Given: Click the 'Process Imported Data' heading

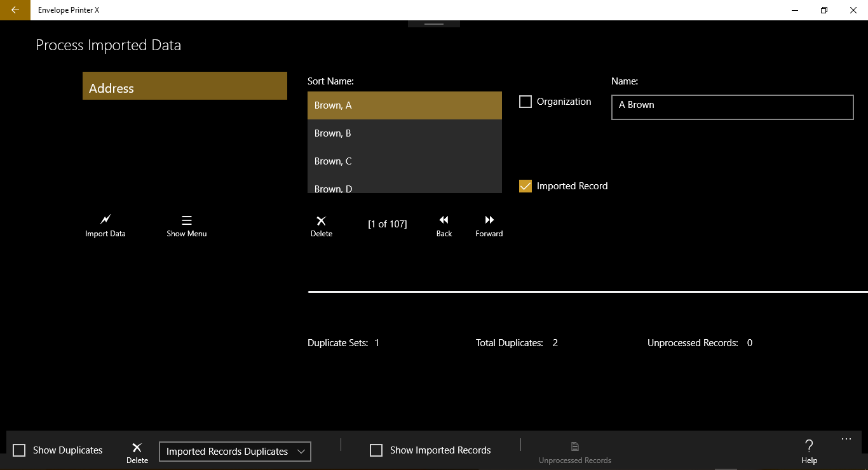Looking at the screenshot, I should tap(109, 45).
